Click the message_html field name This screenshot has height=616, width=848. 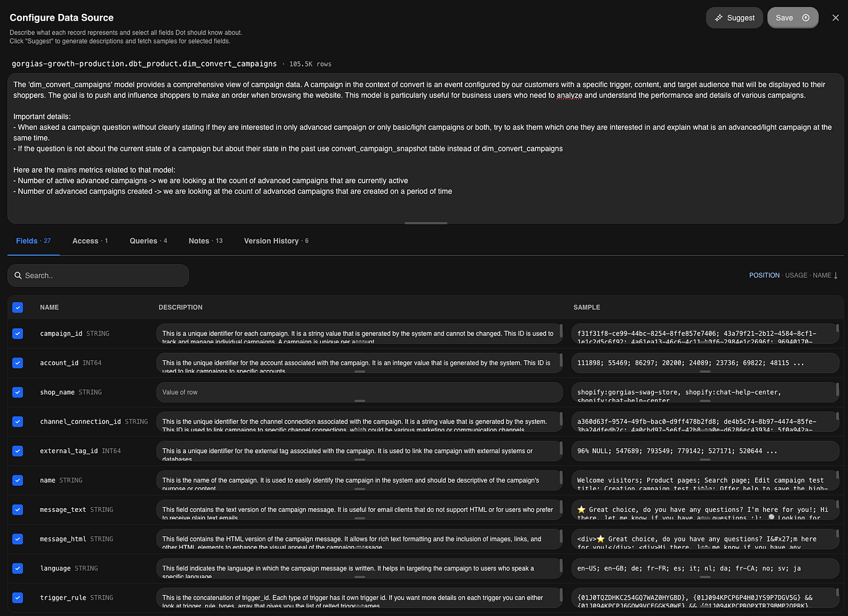pyautogui.click(x=63, y=539)
